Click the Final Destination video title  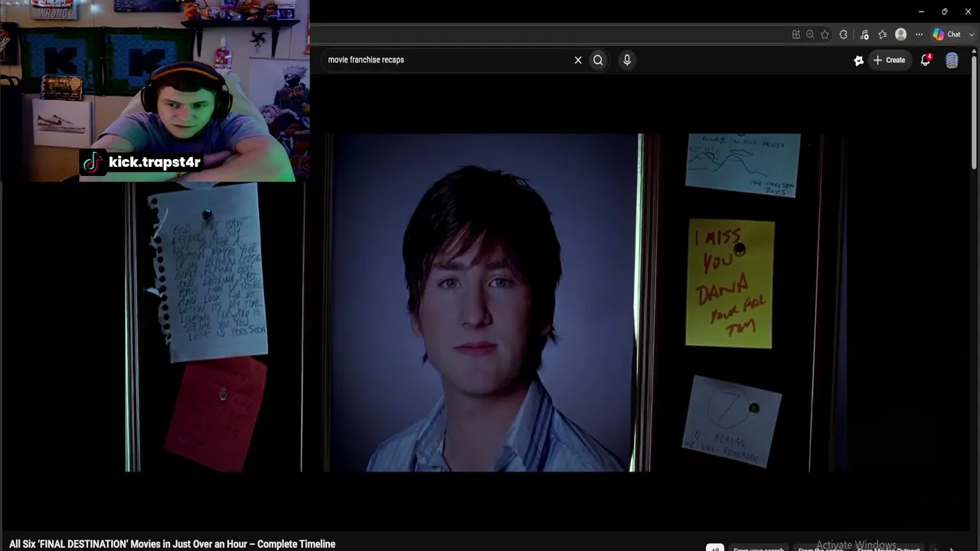172,544
